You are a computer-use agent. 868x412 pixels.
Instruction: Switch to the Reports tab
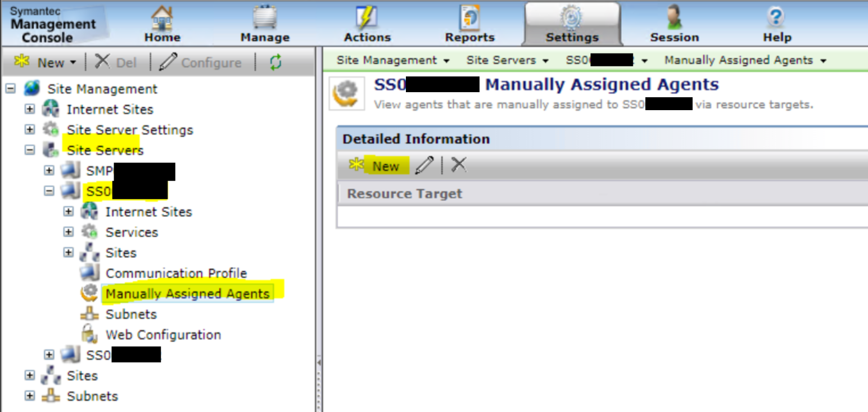click(x=469, y=24)
